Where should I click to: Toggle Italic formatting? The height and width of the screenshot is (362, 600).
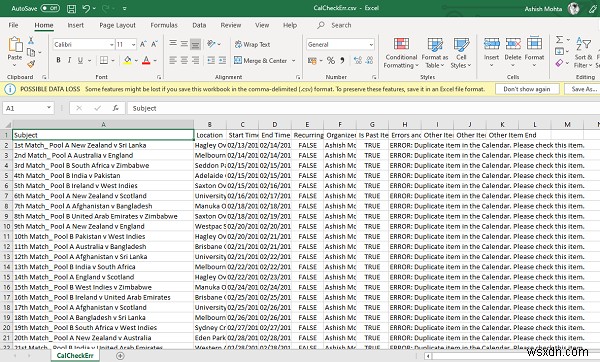tap(69, 60)
